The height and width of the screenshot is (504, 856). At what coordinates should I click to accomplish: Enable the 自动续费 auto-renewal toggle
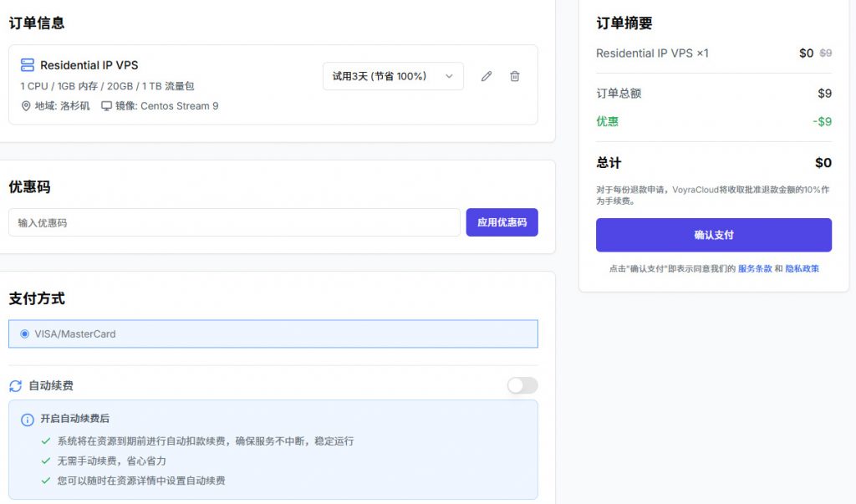pyautogui.click(x=522, y=385)
